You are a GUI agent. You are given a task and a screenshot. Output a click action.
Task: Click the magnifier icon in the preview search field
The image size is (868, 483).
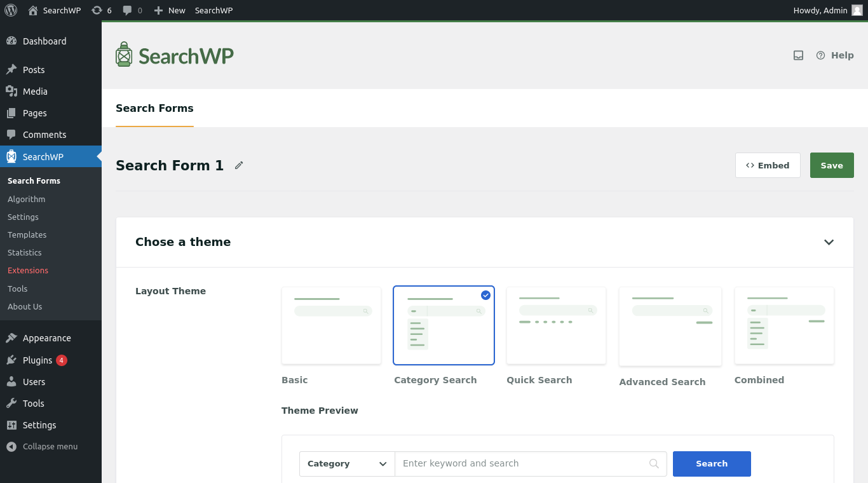(654, 464)
